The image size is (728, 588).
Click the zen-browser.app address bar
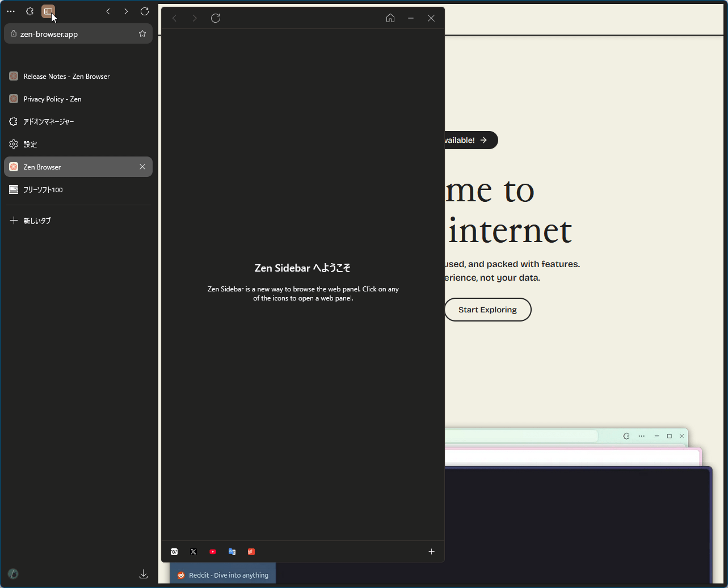pyautogui.click(x=78, y=34)
